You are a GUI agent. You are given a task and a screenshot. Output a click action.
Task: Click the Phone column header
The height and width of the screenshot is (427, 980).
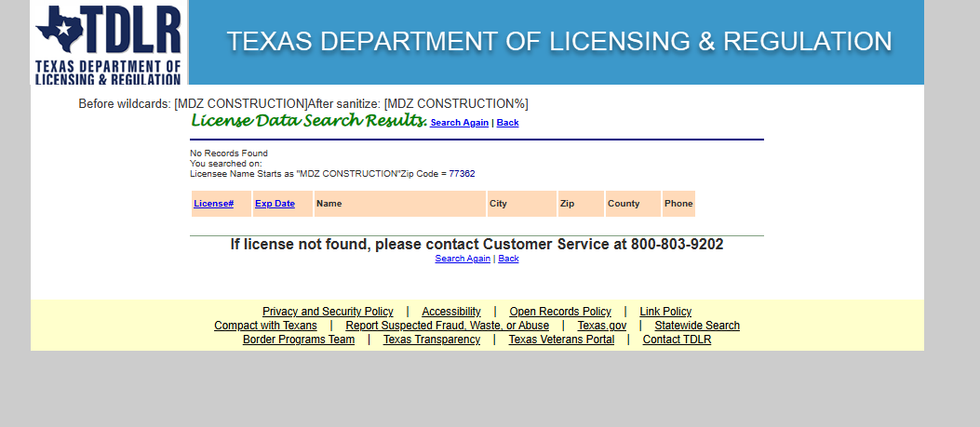[678, 204]
